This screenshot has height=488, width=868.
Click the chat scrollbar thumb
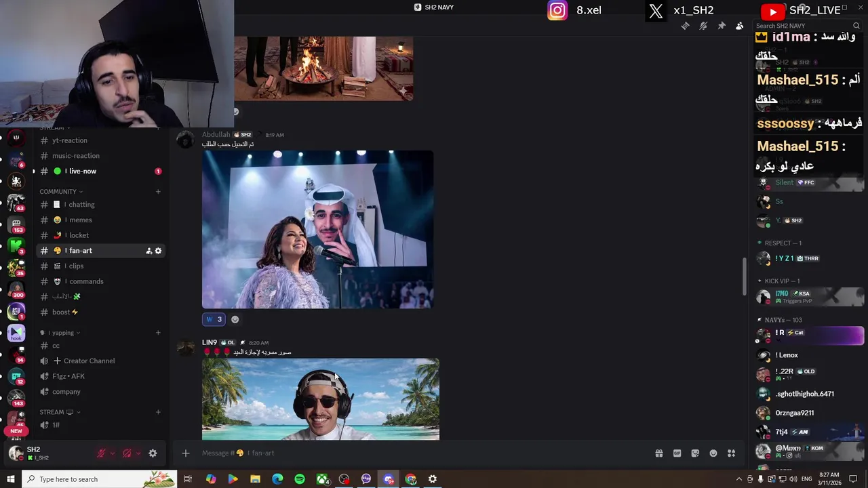click(744, 276)
